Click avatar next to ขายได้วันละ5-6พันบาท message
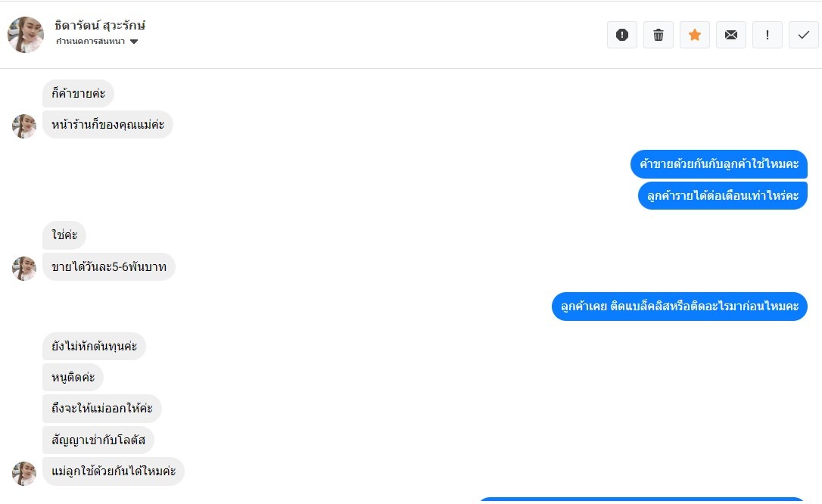 (x=24, y=268)
